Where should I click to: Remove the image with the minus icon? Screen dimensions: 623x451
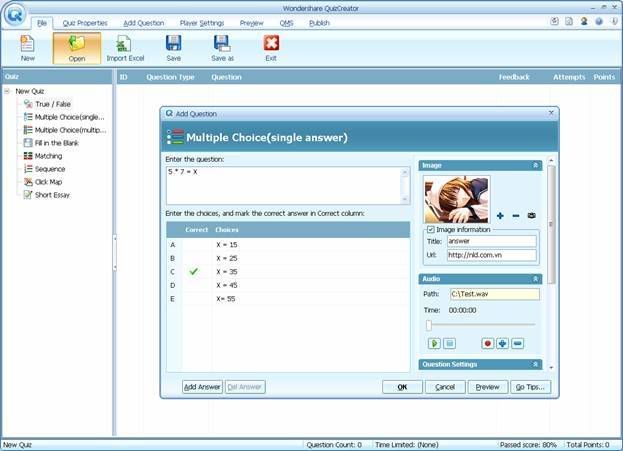(515, 216)
